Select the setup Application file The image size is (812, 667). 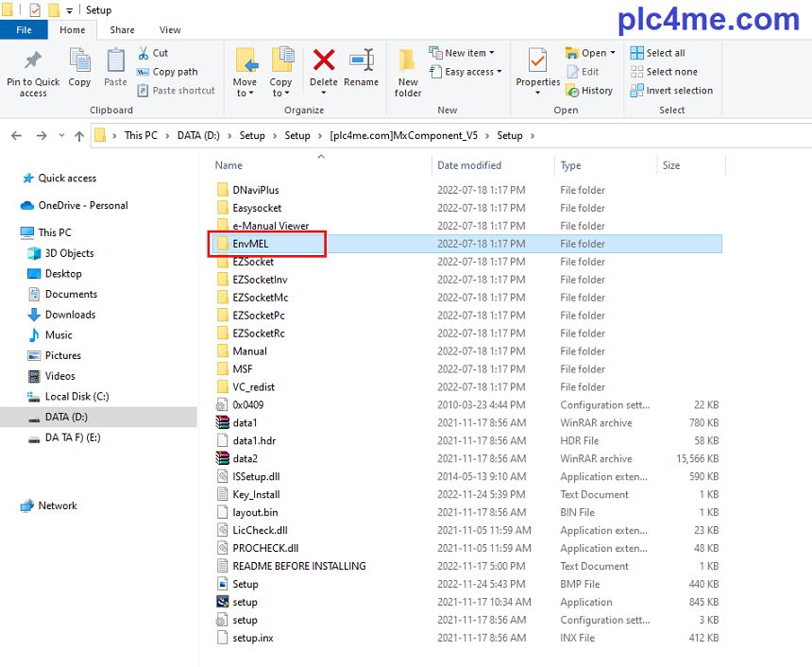pyautogui.click(x=245, y=602)
